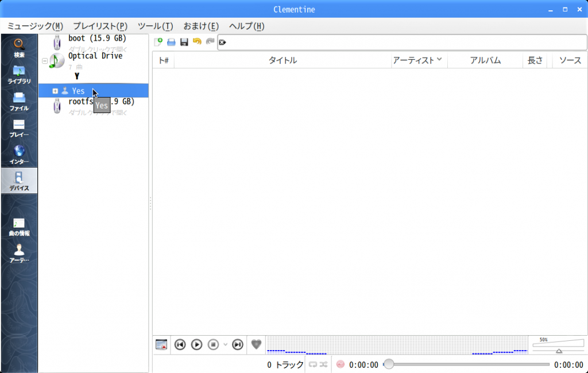The image size is (588, 373).
Task: Open the アーティスト info sidebar tab
Action: (x=19, y=253)
